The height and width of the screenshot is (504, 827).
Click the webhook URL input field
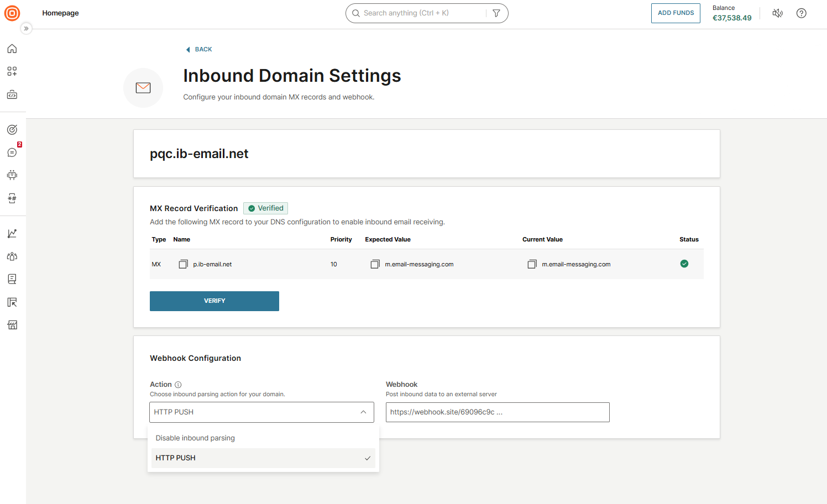point(497,412)
